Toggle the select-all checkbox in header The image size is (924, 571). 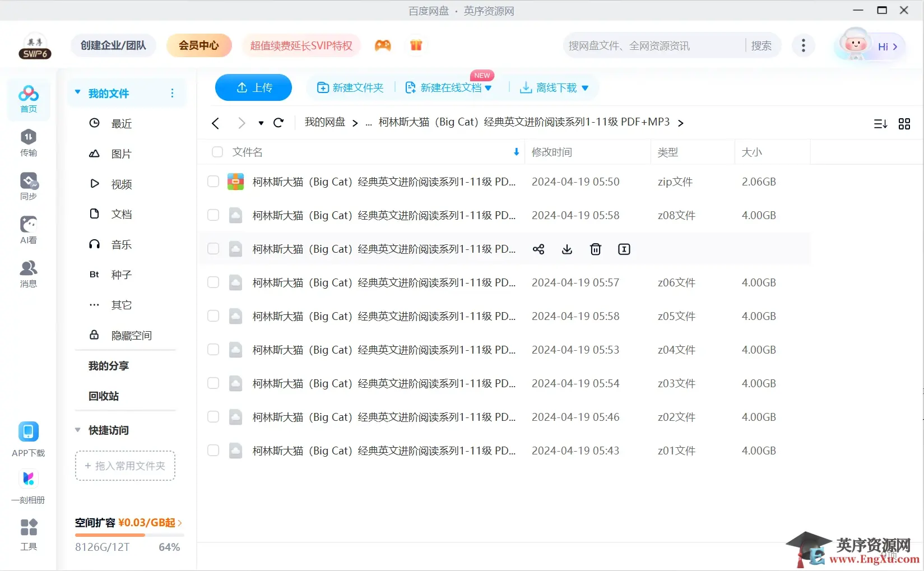[x=217, y=152]
